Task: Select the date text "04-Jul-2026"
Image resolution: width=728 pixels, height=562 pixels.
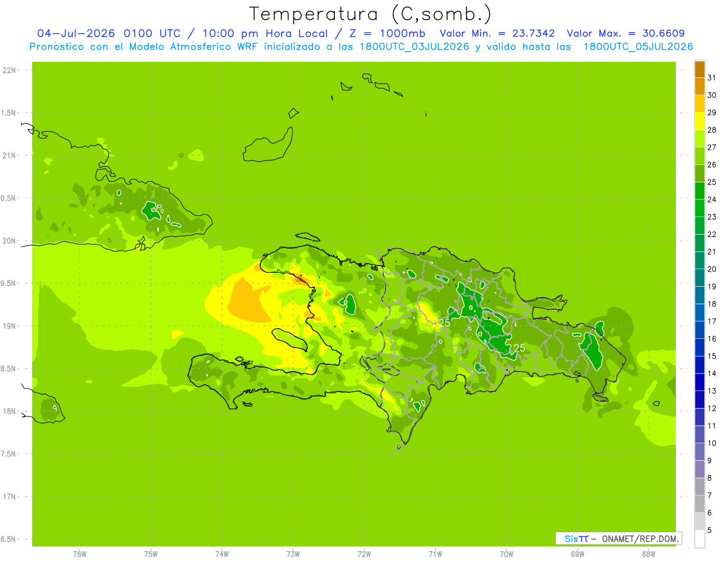Action: point(77,33)
